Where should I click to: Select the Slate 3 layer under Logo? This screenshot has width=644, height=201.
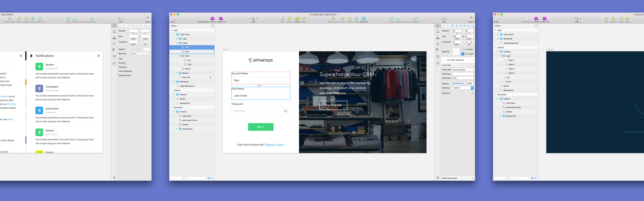[x=511, y=69]
